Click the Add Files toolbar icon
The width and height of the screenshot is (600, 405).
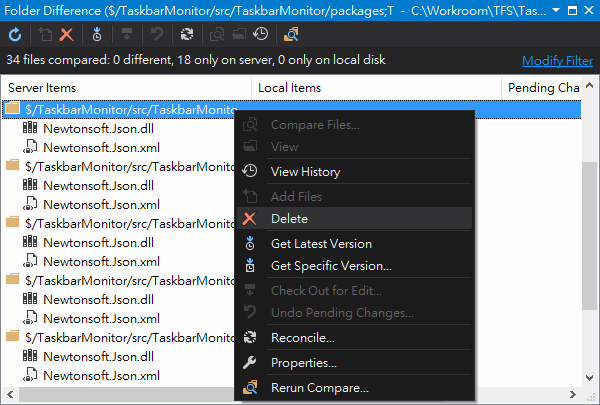(x=45, y=34)
